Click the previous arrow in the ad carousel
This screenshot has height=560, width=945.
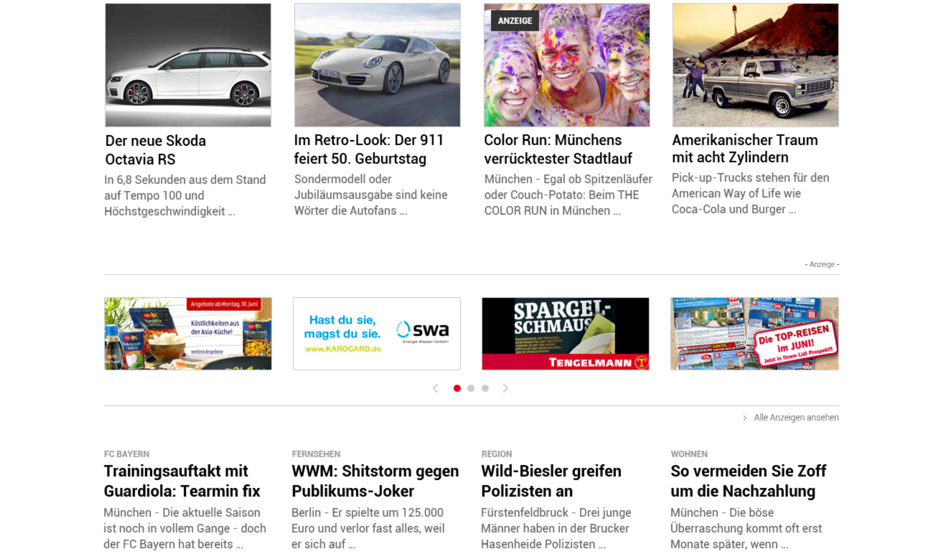pyautogui.click(x=436, y=388)
